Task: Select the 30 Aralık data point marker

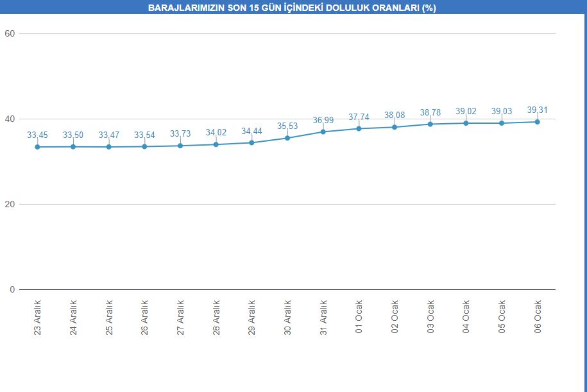Action: (287, 138)
